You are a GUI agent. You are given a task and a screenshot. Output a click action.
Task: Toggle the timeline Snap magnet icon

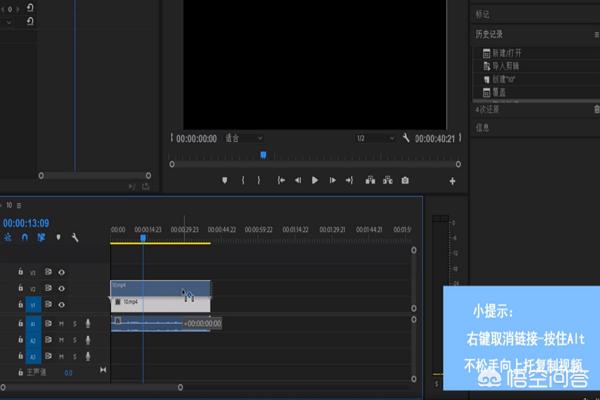point(25,238)
